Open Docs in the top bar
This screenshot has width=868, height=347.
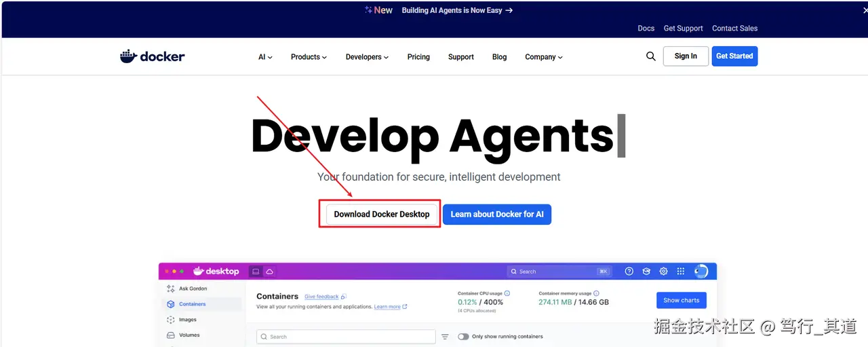646,29
